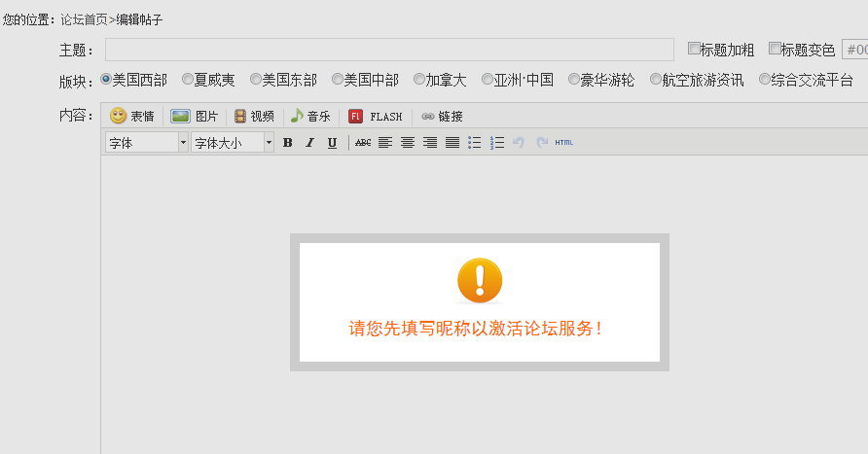Open the 字体 font dropdown
Image resolution: width=868 pixels, height=454 pixels.
coord(147,143)
